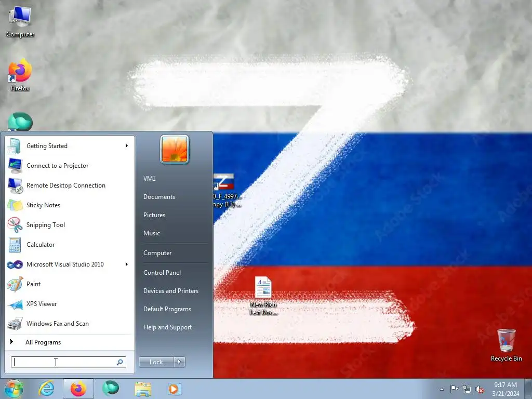Click the Windows Fax and Scan icon
Viewport: 532px width, 399px height.
coord(15,324)
